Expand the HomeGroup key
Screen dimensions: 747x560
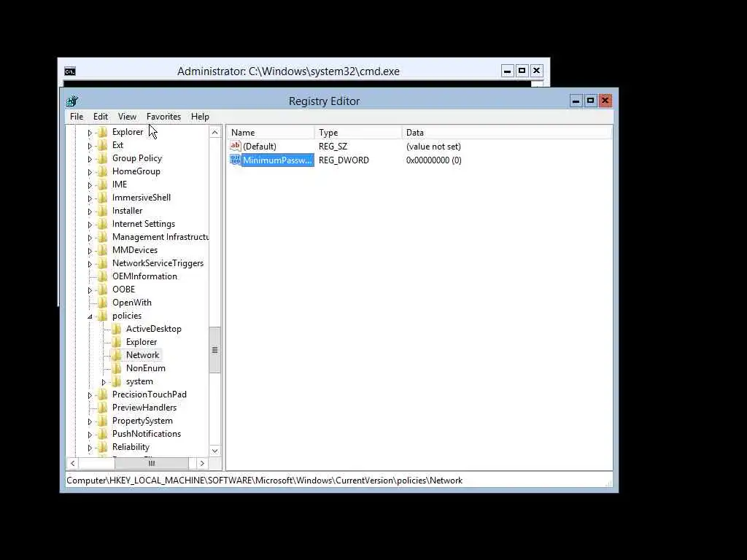coord(90,172)
